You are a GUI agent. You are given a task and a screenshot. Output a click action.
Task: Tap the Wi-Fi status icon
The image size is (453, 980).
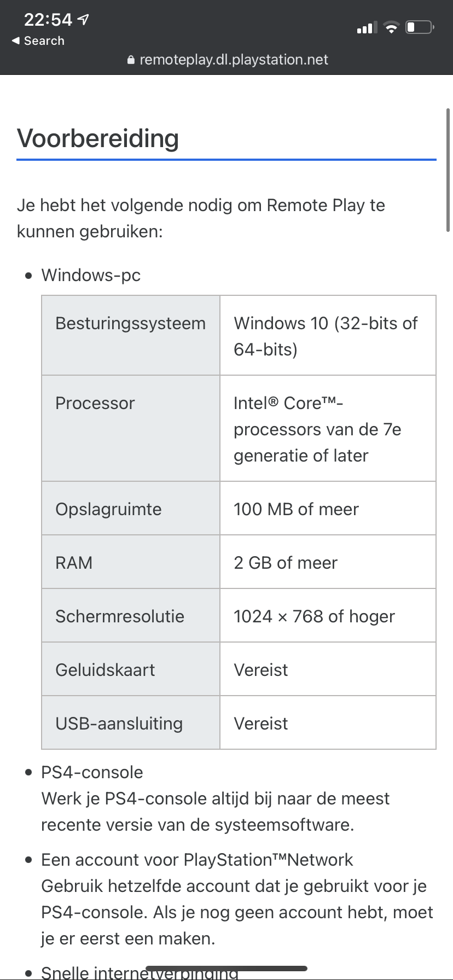(391, 27)
